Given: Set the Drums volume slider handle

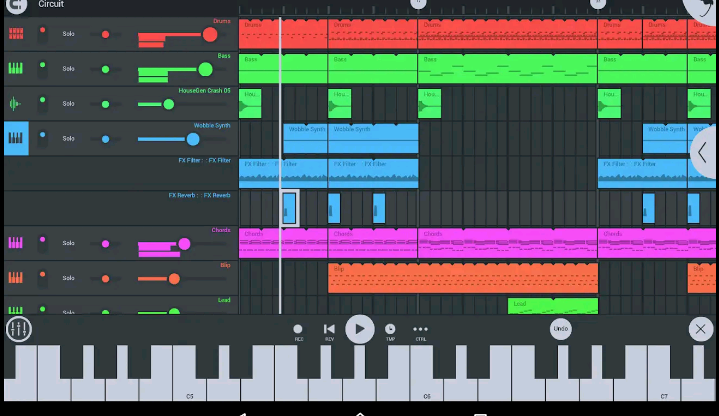Looking at the screenshot, I should click(x=210, y=34).
